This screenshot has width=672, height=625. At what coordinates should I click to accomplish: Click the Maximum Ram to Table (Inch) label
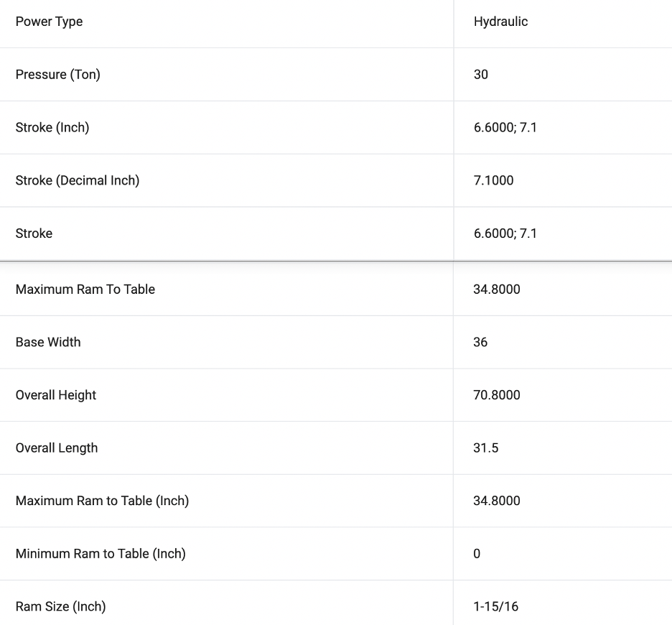[x=102, y=501]
